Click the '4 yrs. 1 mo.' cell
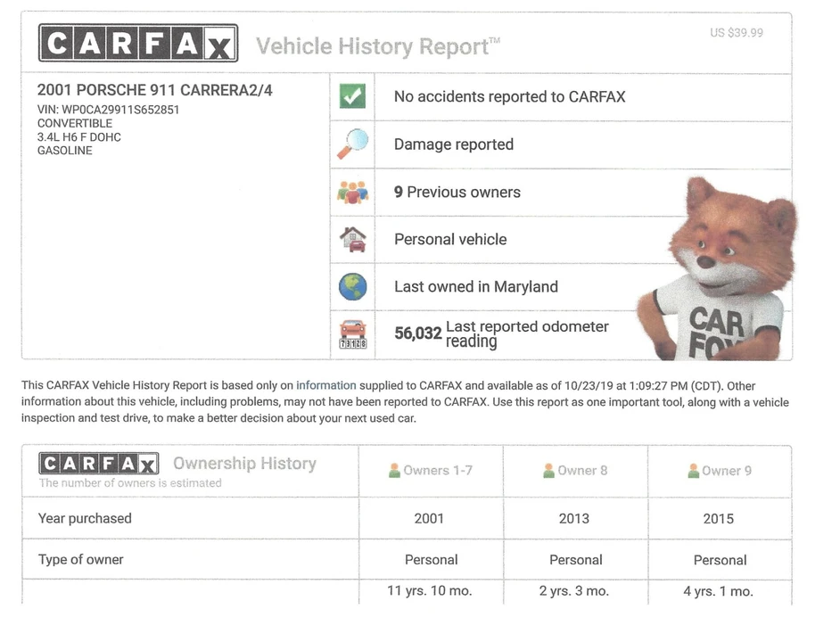The height and width of the screenshot is (642, 840). point(719,591)
